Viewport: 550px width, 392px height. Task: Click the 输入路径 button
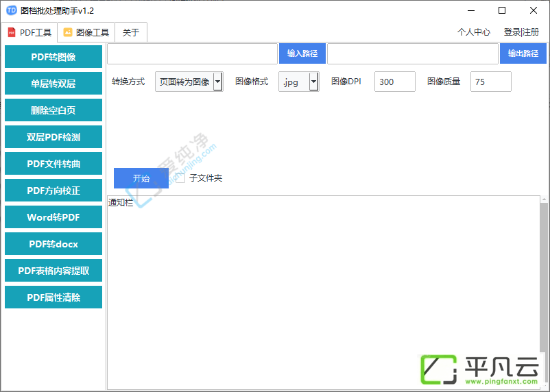tap(302, 53)
